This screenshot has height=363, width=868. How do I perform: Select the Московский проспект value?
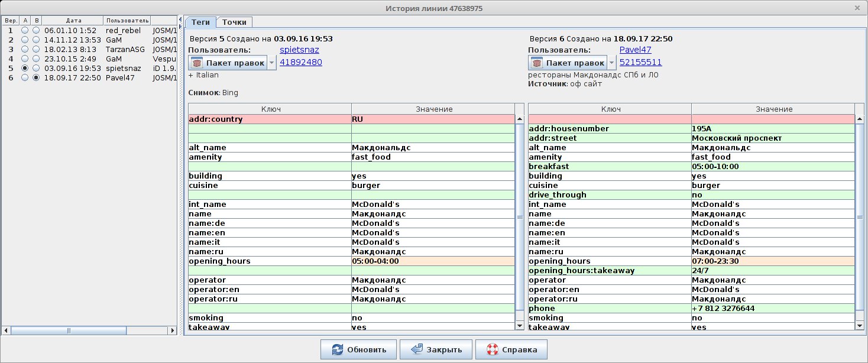pos(773,138)
